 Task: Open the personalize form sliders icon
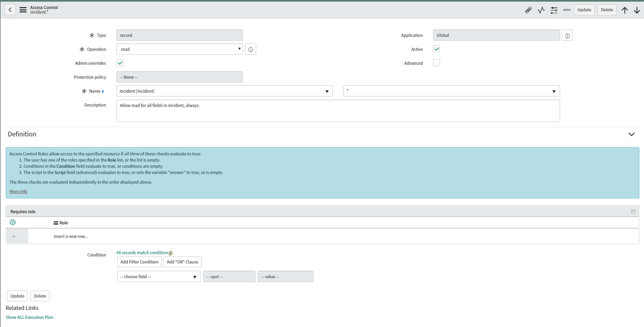pos(554,9)
